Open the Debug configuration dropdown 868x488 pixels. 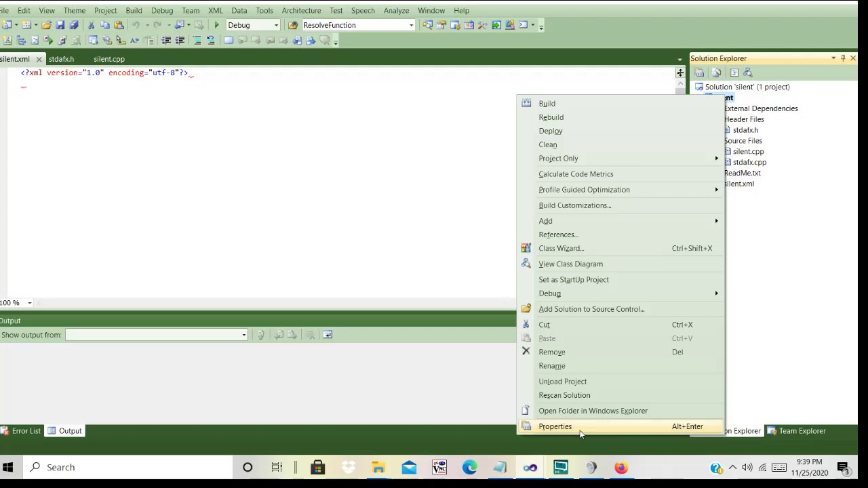(276, 25)
